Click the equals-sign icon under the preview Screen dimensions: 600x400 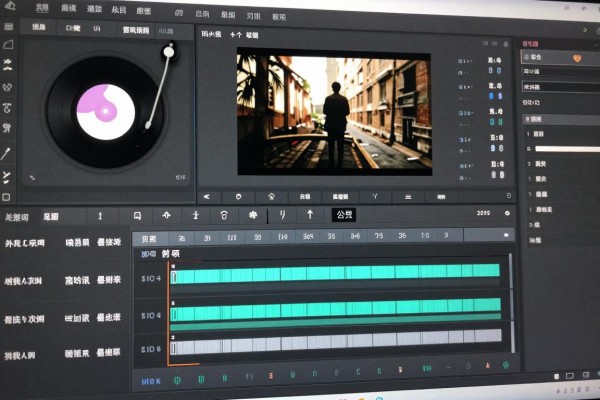point(408,197)
